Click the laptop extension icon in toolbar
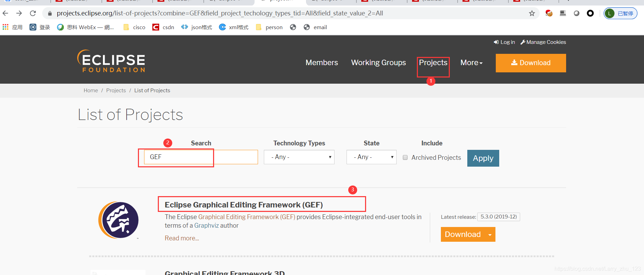 pos(563,13)
